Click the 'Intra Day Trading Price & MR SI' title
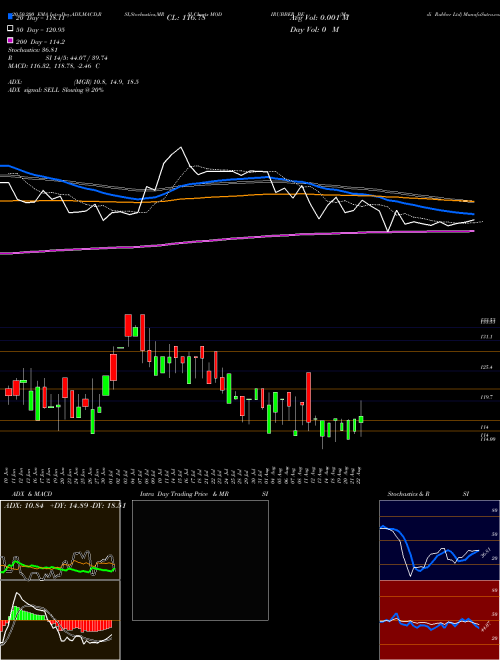This screenshot has width=500, height=660. click(204, 494)
